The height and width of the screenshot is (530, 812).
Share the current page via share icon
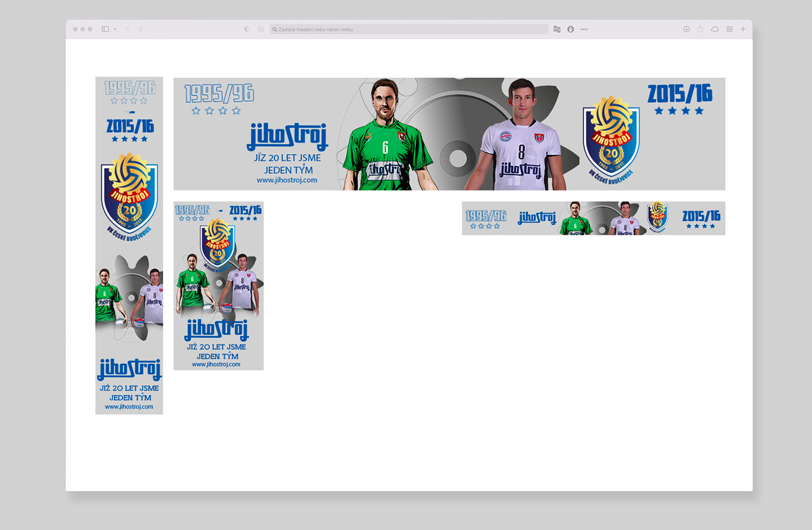click(700, 29)
